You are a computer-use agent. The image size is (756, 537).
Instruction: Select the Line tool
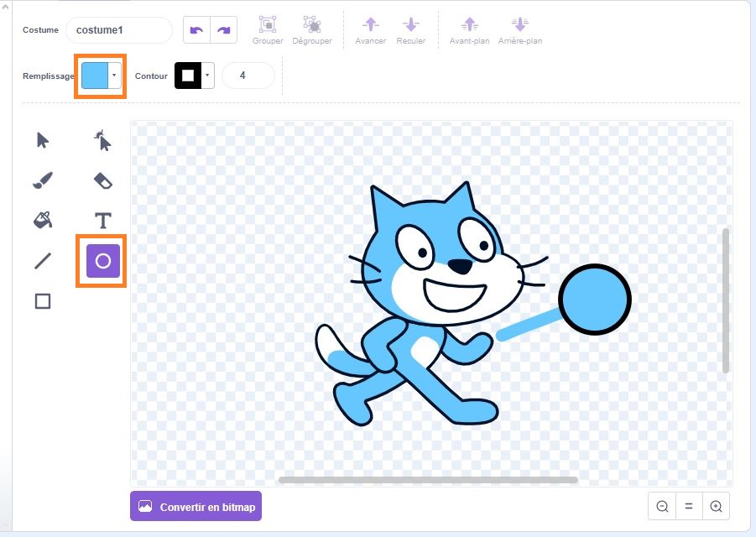point(43,261)
